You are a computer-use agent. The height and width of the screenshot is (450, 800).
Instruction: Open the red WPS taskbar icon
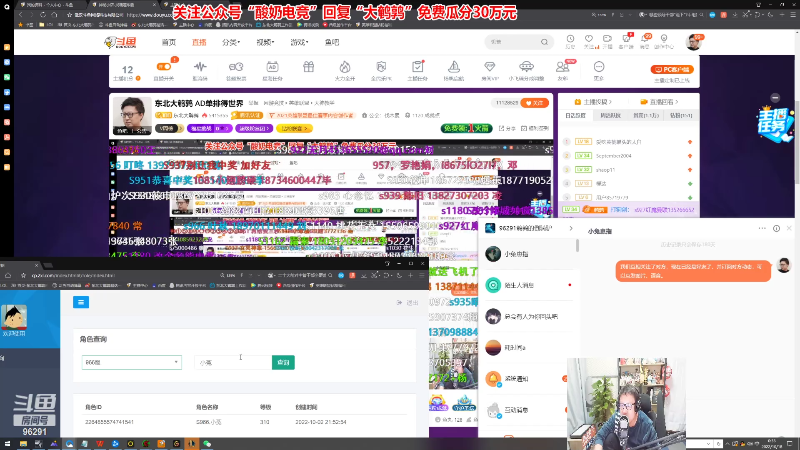click(99, 444)
